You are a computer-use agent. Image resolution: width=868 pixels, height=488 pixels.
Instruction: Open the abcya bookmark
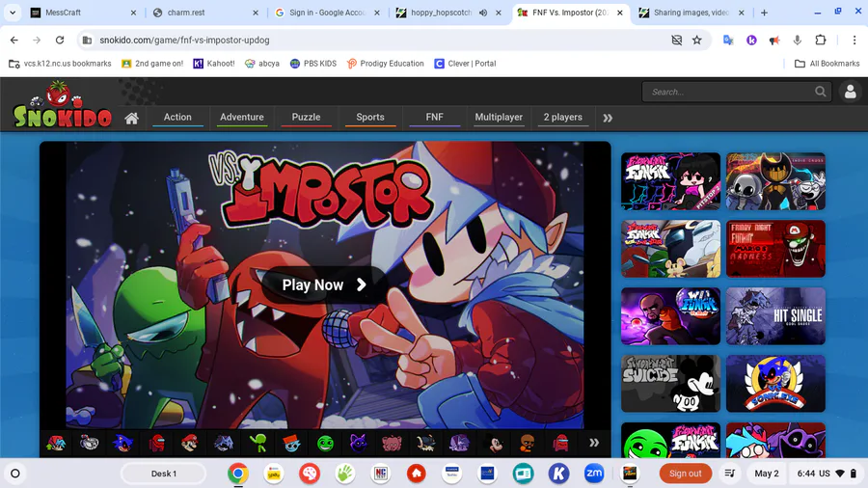pos(262,64)
